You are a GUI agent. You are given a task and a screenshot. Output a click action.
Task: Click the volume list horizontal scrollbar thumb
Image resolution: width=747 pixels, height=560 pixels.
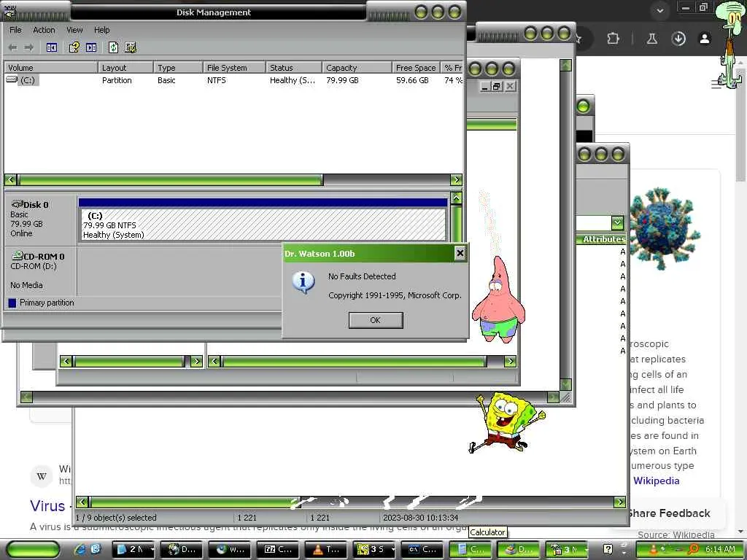(171, 179)
